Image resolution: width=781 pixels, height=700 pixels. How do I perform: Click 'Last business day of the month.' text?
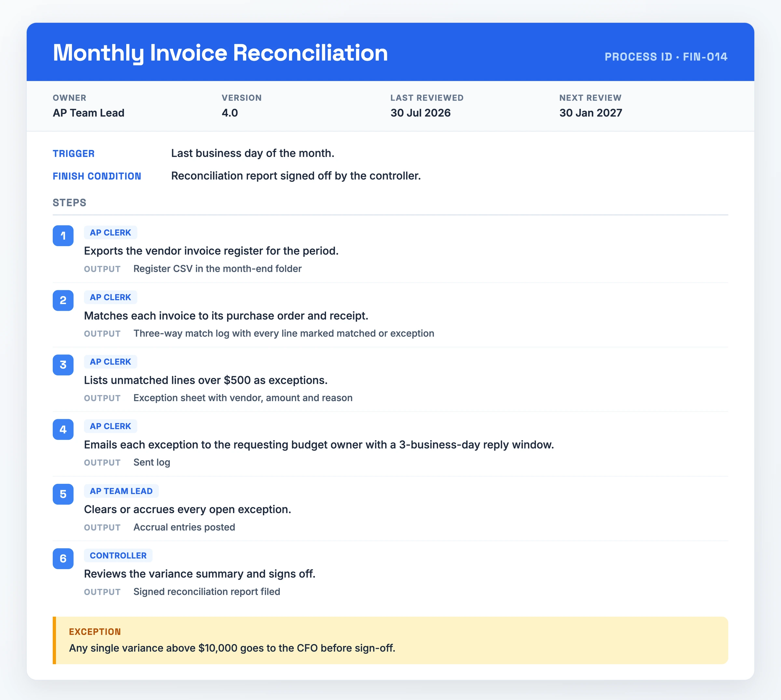click(253, 153)
